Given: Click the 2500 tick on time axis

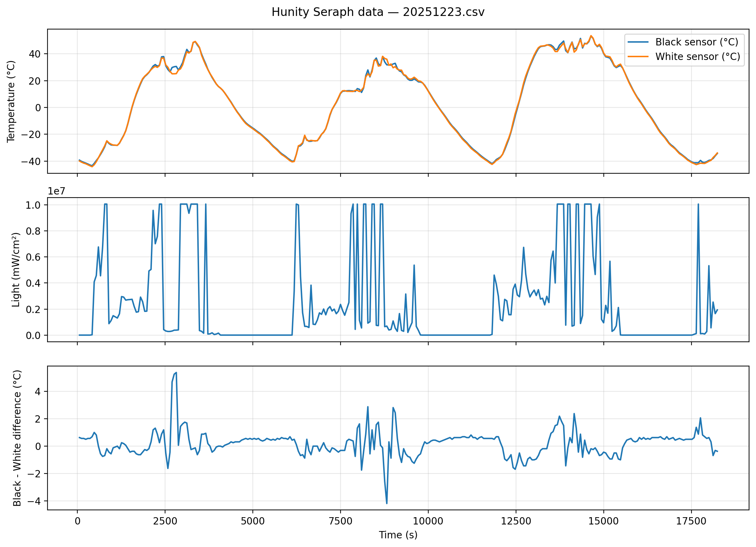Looking at the screenshot, I should (165, 521).
